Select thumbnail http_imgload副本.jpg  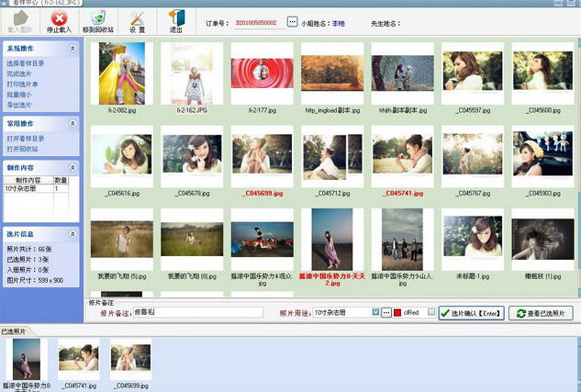pos(332,73)
